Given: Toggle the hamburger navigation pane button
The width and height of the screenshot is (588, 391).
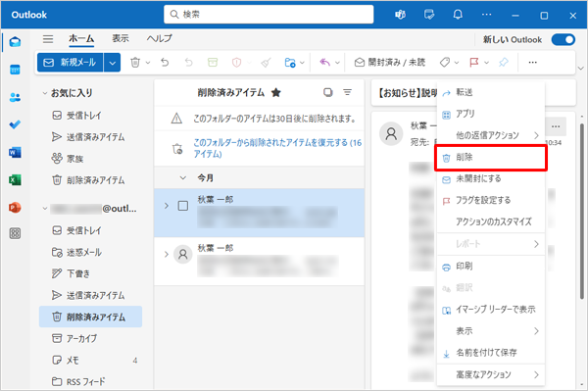Looking at the screenshot, I should 48,39.
